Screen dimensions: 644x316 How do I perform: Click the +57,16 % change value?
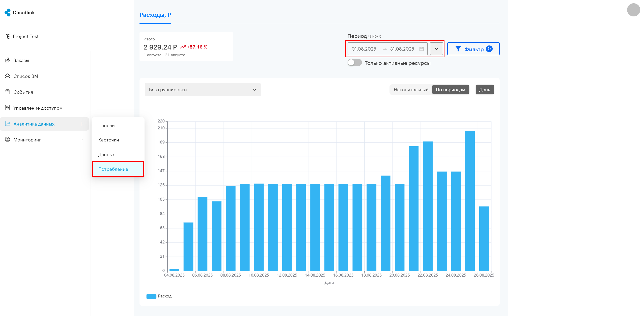pos(197,47)
